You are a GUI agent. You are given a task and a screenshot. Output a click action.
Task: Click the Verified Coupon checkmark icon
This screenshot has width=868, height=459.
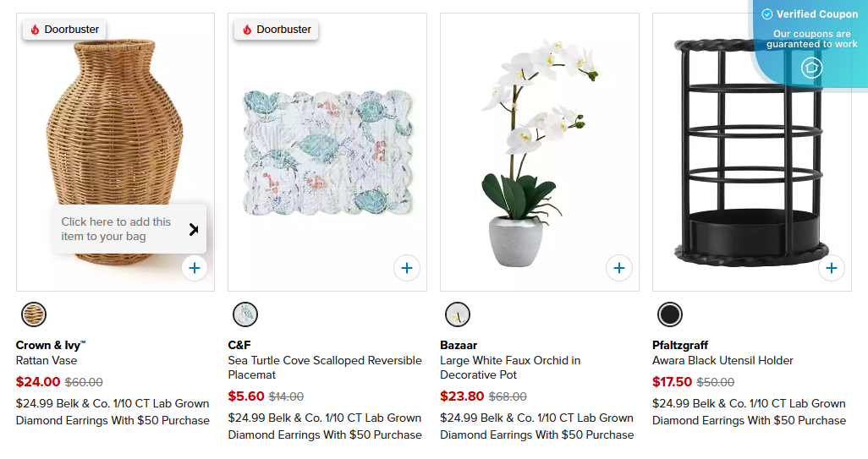tap(767, 14)
